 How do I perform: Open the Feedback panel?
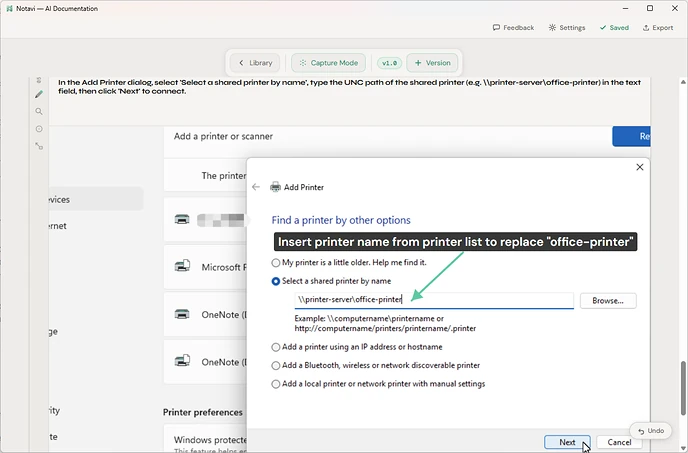pyautogui.click(x=513, y=28)
